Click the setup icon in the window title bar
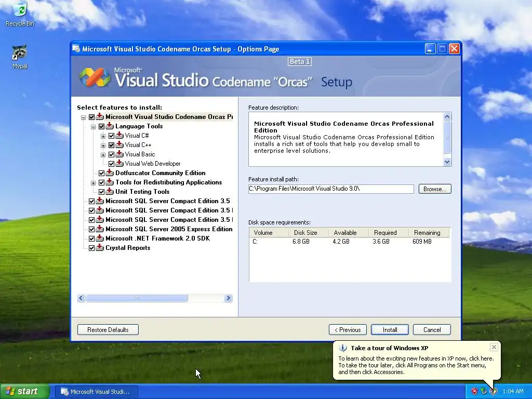This screenshot has width=532, height=399. 76,49
